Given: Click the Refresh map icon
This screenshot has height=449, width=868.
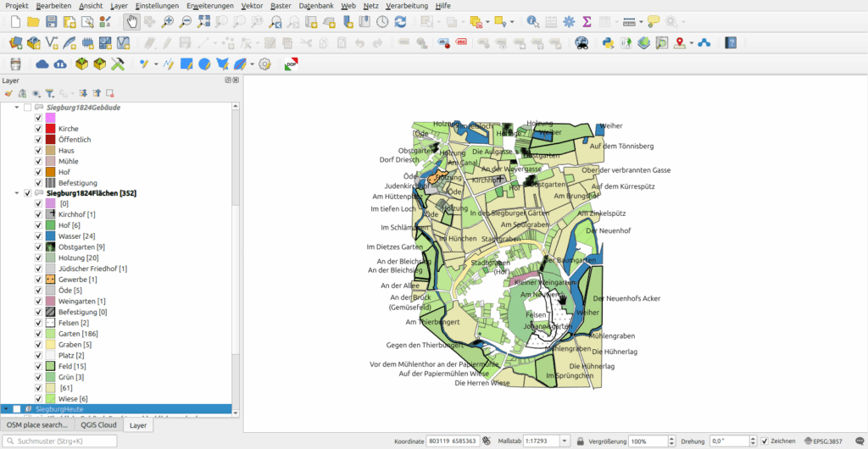Looking at the screenshot, I should (400, 22).
